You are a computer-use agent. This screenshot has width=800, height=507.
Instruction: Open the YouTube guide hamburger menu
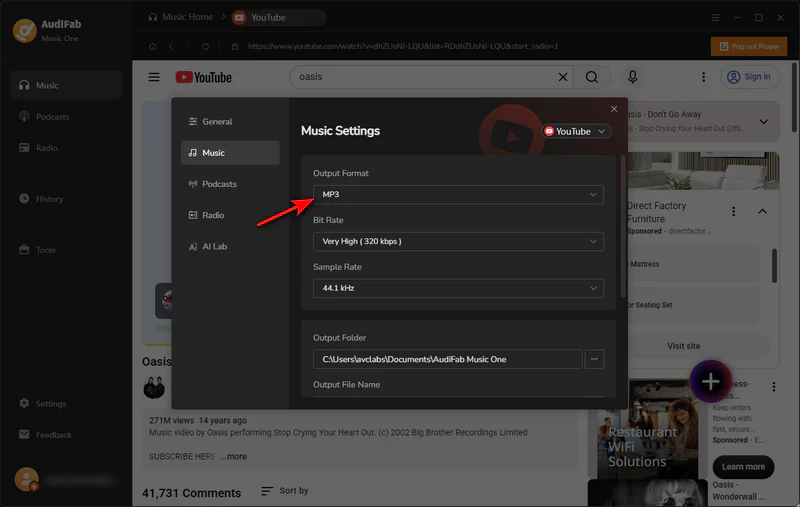[154, 77]
